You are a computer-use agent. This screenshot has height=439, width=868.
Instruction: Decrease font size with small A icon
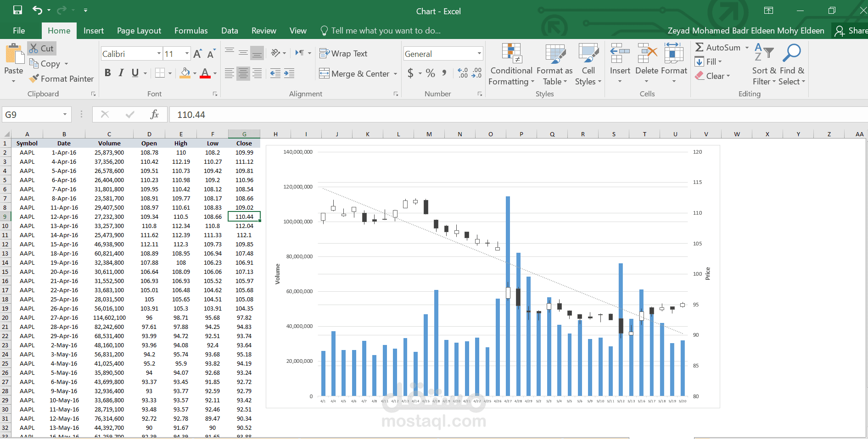[211, 54]
